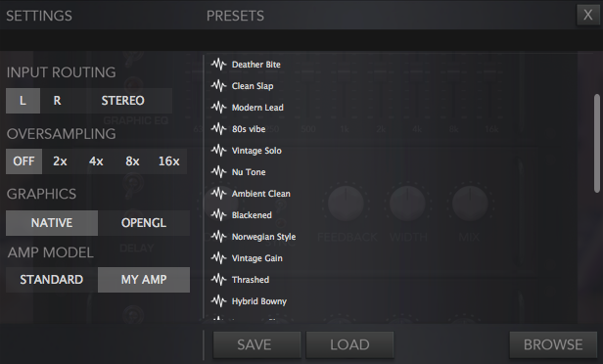Select 8x oversampling

132,161
